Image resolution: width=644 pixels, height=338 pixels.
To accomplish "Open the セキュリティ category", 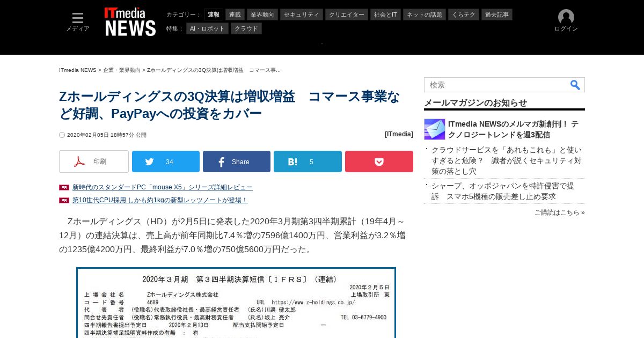I will [302, 14].
